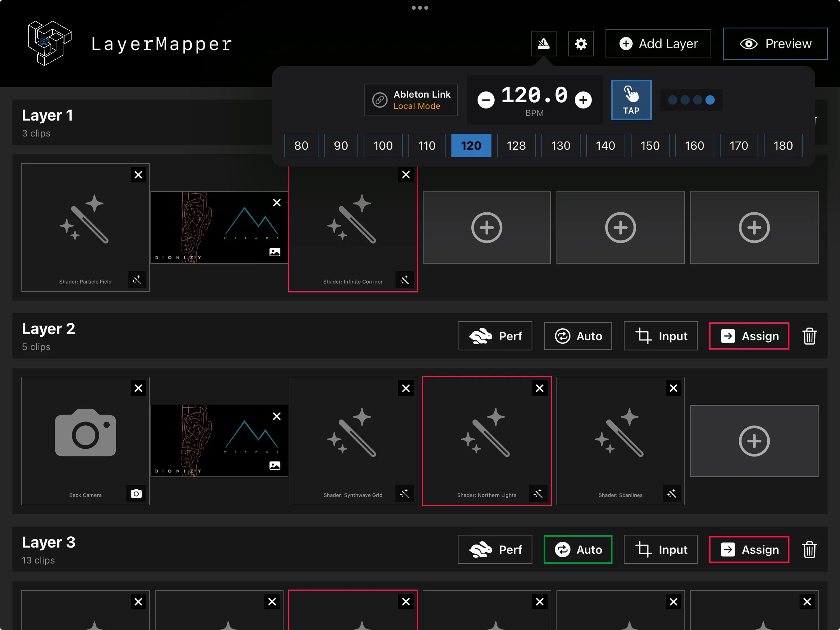Choose the 160 BPM preset
This screenshot has width=840, height=630.
(x=694, y=145)
